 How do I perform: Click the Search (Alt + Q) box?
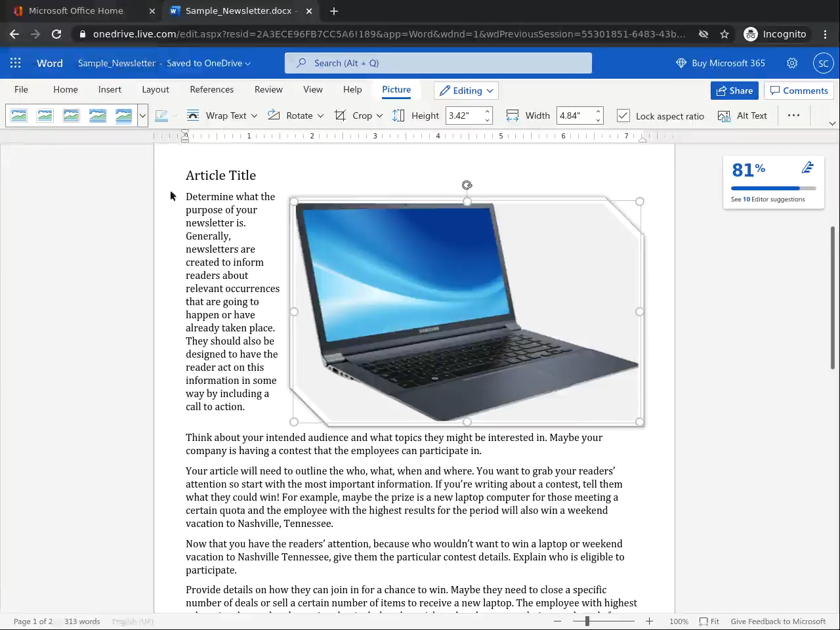click(438, 63)
